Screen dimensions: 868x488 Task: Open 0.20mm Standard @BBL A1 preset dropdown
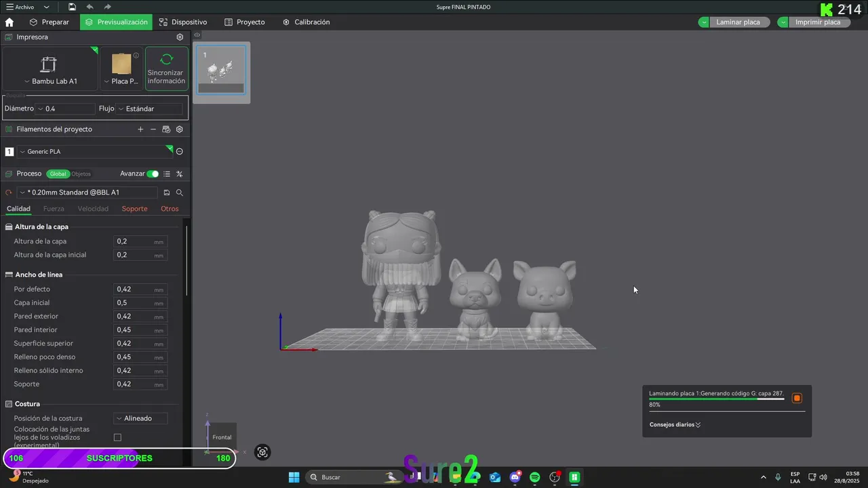pos(87,192)
